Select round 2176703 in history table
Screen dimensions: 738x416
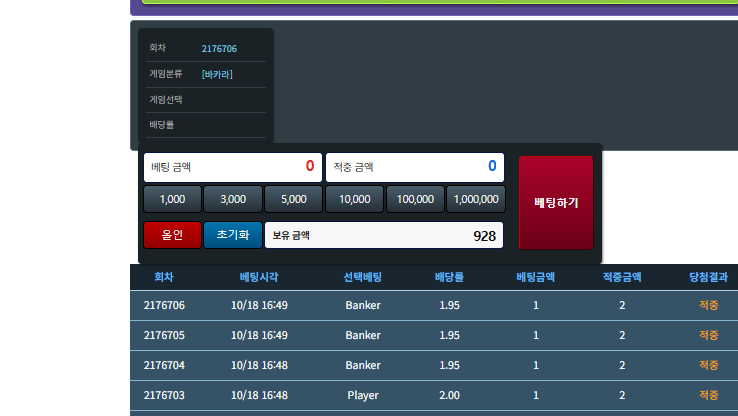click(164, 395)
